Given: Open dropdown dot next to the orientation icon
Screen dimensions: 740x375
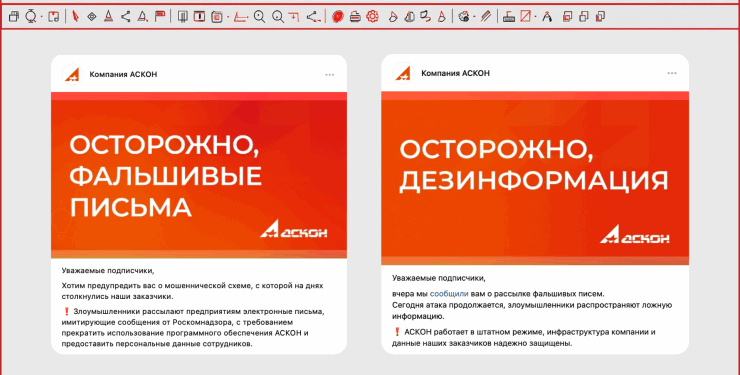Looking at the screenshot, I should tap(42, 17).
